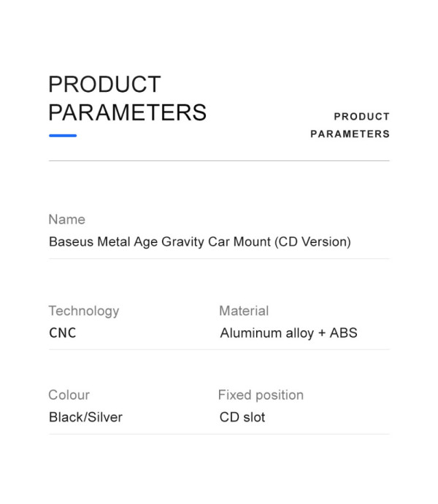Image resolution: width=438 pixels, height=504 pixels.
Task: Click the "Colour" label
Action: tap(69, 395)
